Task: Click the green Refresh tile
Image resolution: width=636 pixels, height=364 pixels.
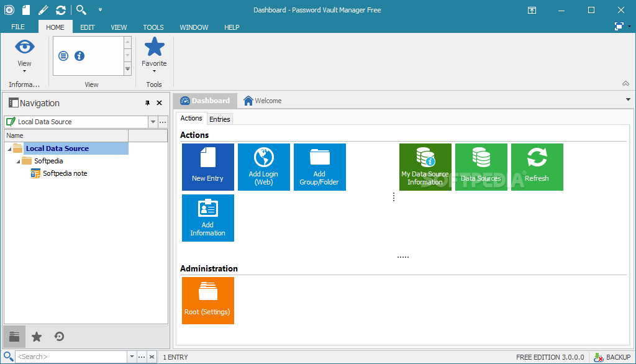Action: tap(537, 167)
